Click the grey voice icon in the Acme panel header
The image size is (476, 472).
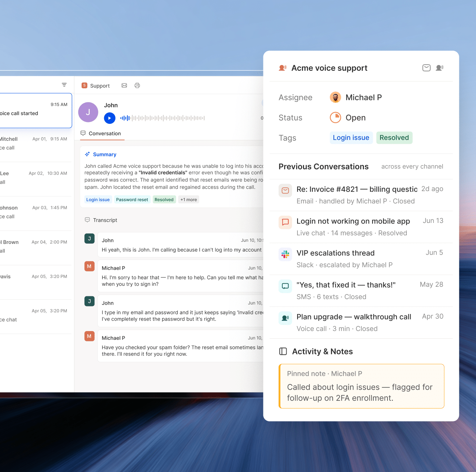pyautogui.click(x=439, y=68)
